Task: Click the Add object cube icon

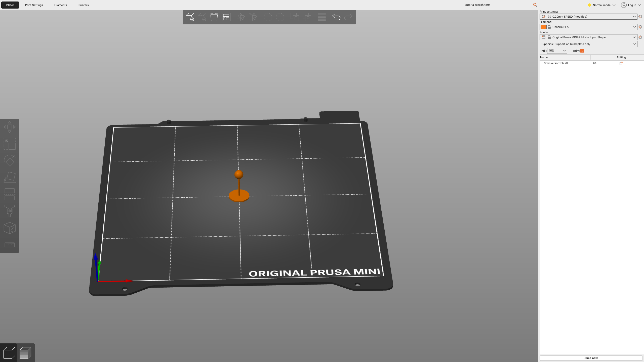Action: click(190, 17)
